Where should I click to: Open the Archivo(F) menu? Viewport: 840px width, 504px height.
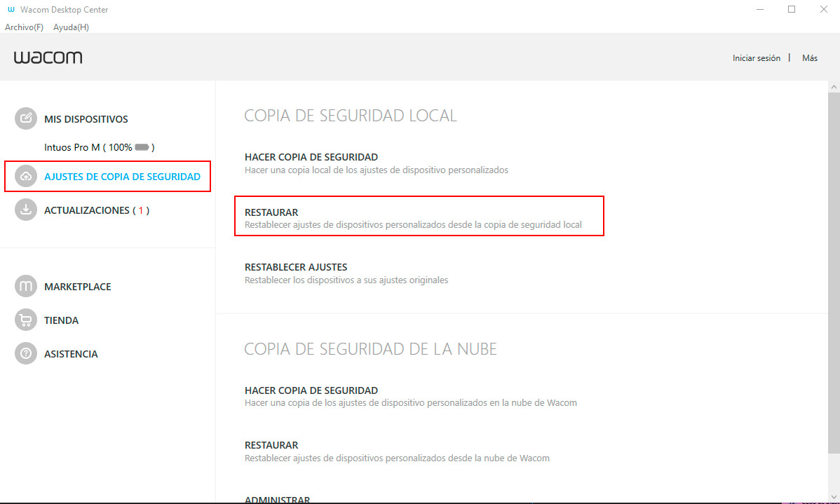[24, 27]
